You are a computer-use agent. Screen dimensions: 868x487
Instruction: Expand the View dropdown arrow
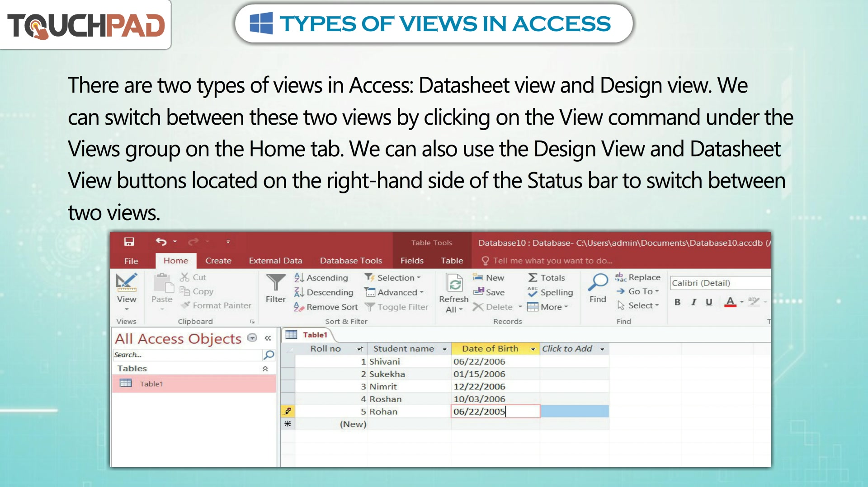tap(127, 309)
